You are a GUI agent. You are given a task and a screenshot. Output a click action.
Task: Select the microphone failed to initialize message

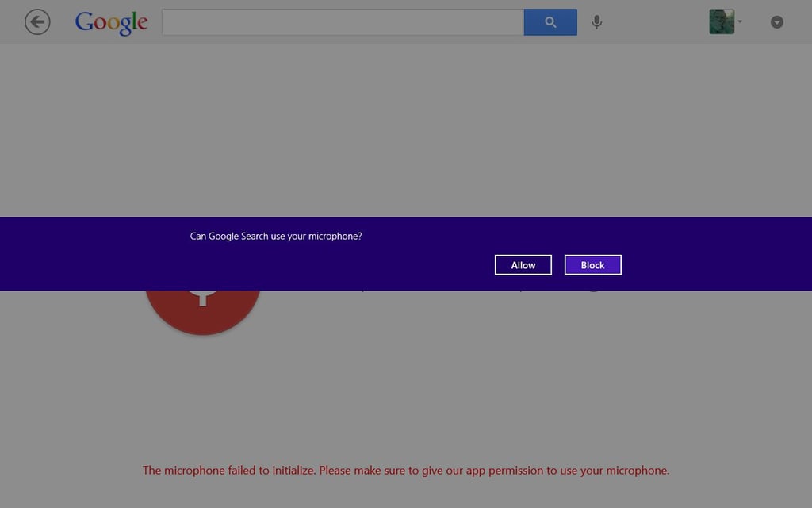coord(406,471)
